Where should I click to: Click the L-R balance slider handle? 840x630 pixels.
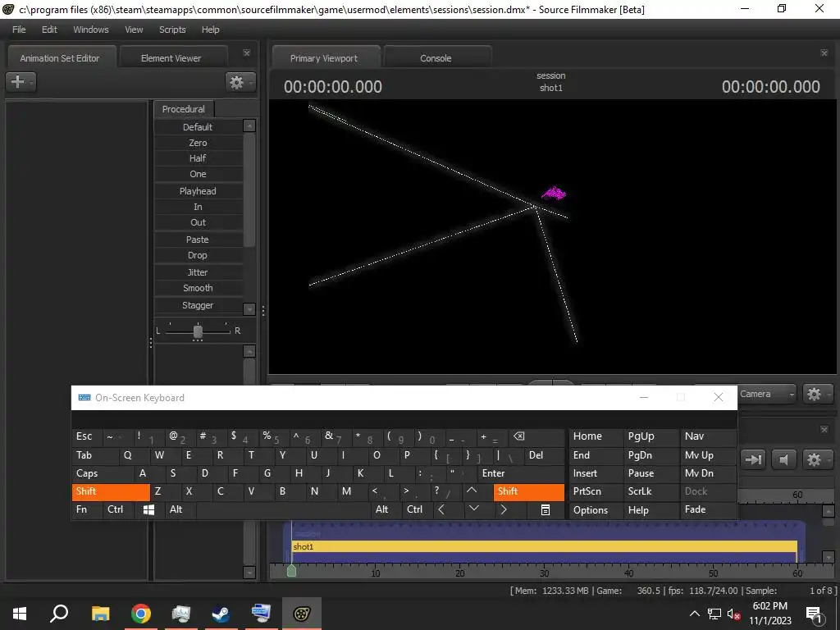198,331
